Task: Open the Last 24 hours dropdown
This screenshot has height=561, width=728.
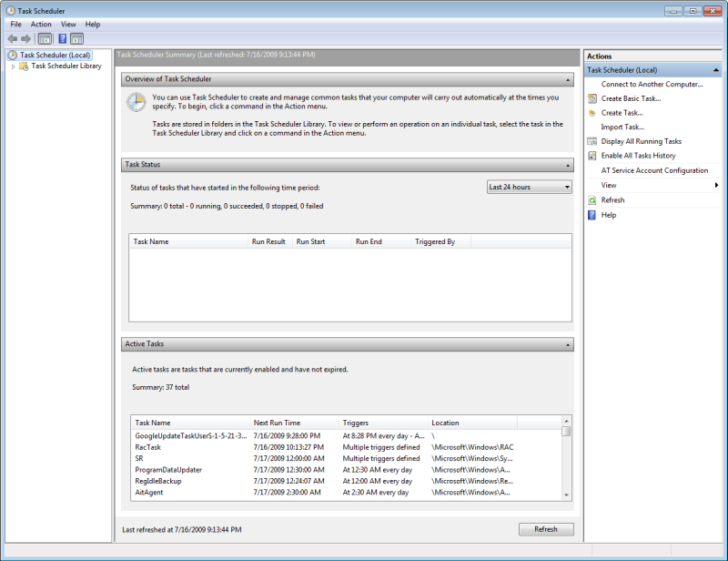Action: (x=530, y=187)
